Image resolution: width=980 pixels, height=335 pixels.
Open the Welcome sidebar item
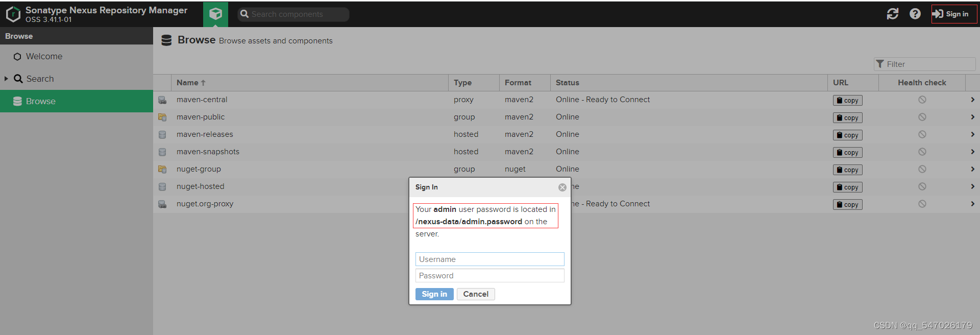[77, 56]
